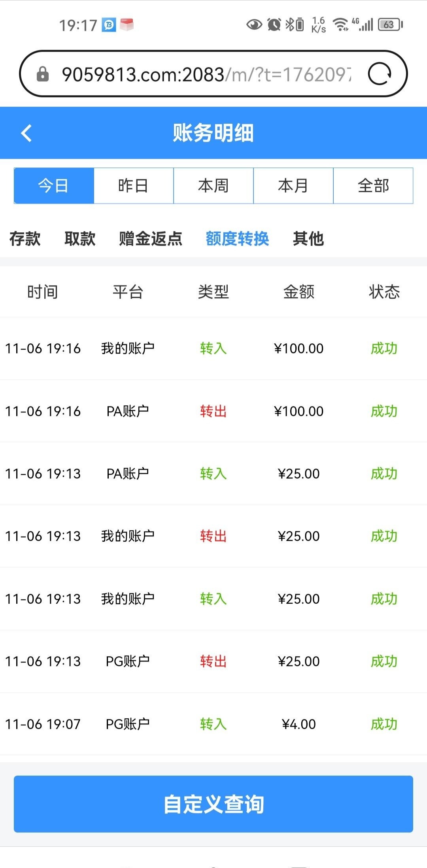Show 全部 transaction records
The image size is (427, 868).
tap(373, 186)
